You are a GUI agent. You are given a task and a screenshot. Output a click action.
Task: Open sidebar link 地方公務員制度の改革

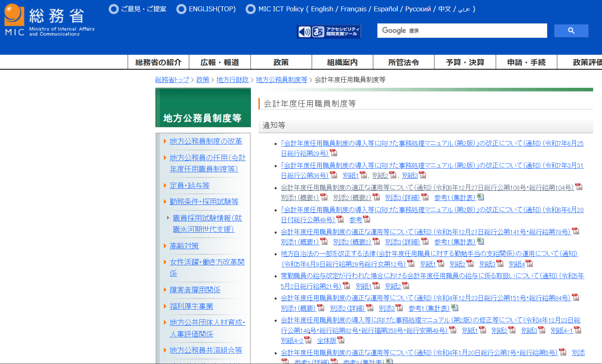click(206, 141)
